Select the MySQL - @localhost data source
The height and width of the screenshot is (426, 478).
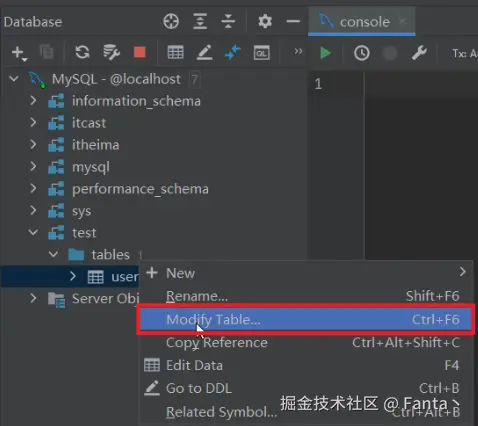pos(153,79)
